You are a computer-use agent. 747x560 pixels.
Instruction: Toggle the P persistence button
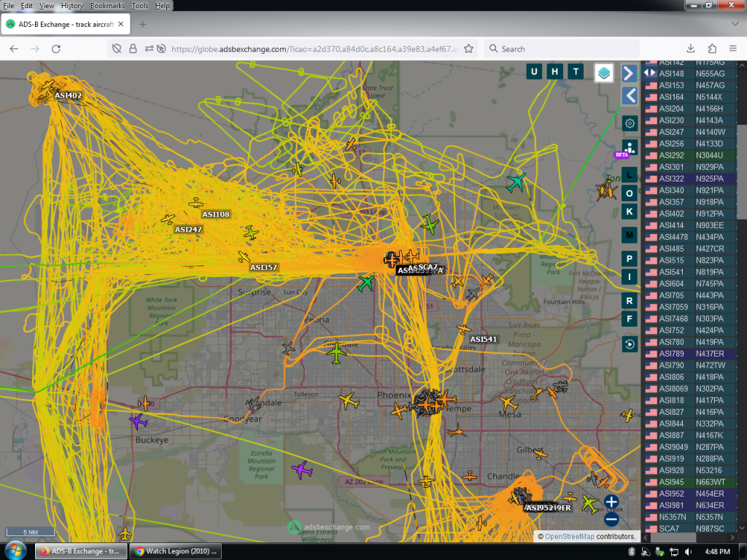point(630,259)
